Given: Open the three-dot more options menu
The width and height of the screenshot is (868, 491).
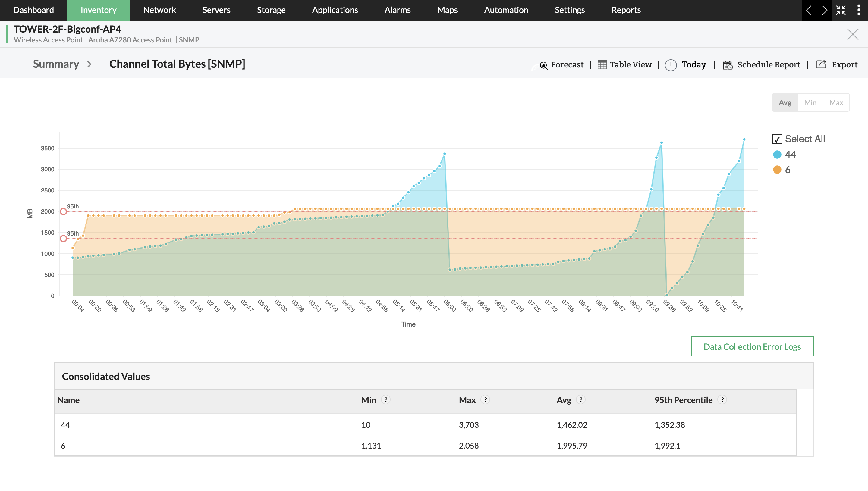Looking at the screenshot, I should [x=859, y=10].
